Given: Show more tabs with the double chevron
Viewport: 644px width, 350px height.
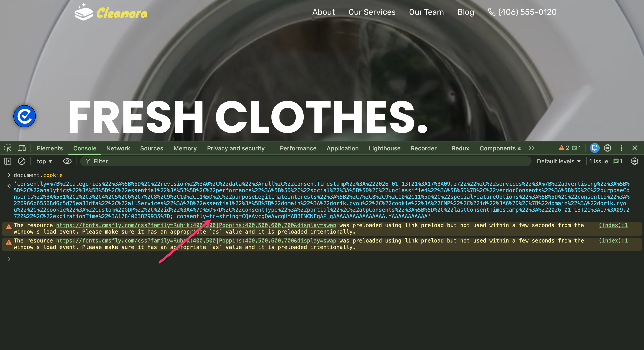Looking at the screenshot, I should click(x=531, y=148).
